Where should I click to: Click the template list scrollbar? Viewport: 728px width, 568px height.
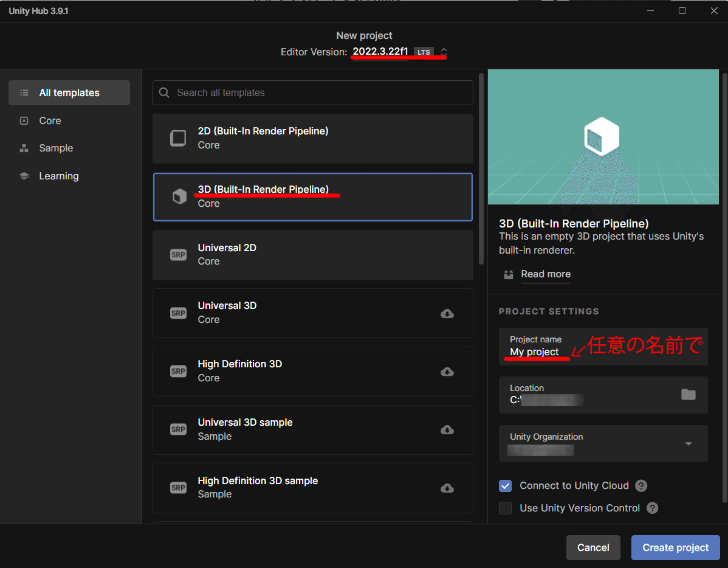click(x=481, y=168)
